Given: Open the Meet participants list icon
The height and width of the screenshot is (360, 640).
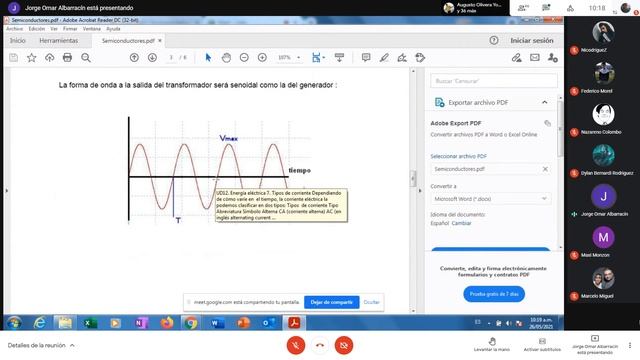Looking at the screenshot, I should click(x=522, y=8).
